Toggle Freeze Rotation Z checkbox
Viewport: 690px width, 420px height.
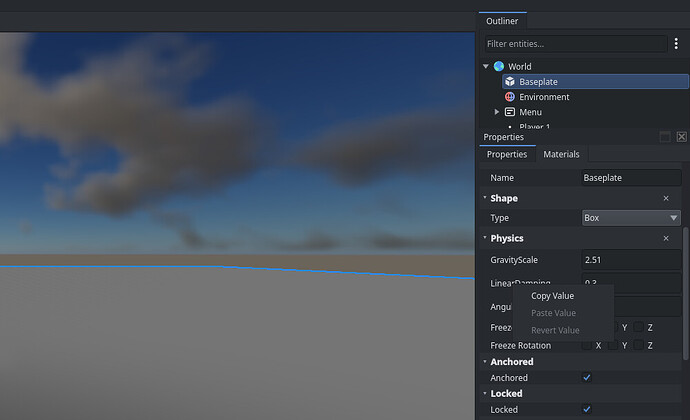coord(639,345)
